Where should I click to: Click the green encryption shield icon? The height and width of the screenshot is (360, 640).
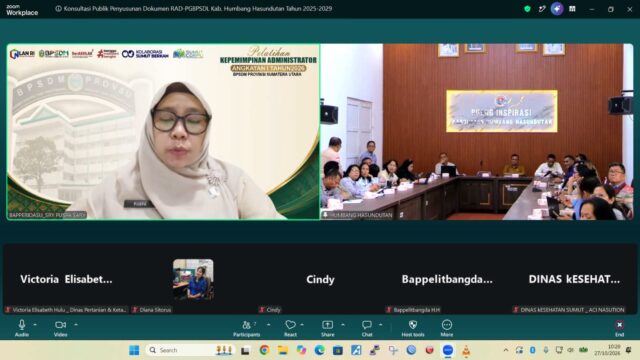(x=527, y=9)
